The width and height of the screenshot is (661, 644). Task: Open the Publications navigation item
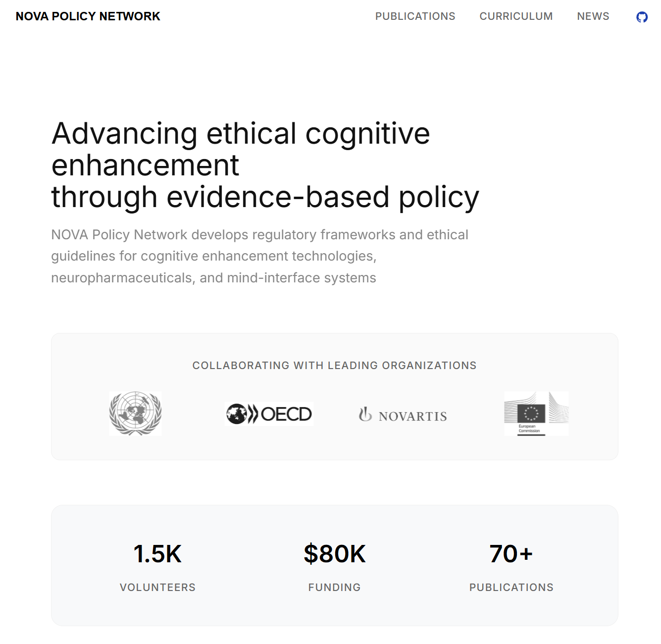click(x=415, y=16)
